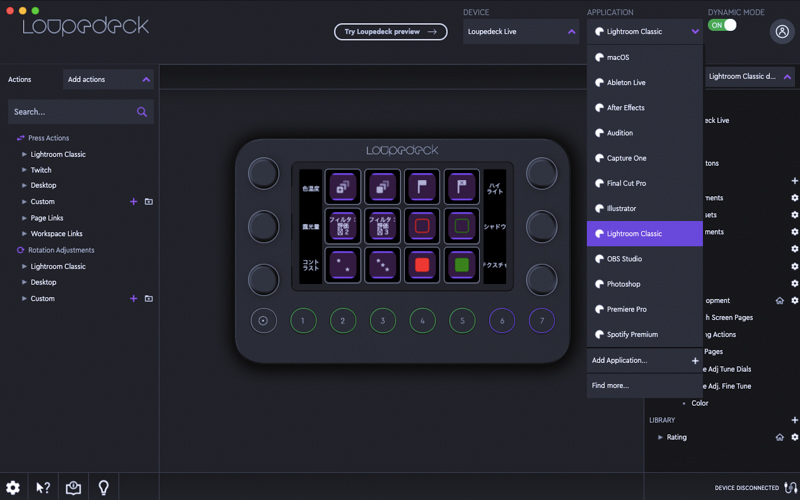Open the user account profile icon
Image resolution: width=800 pixels, height=500 pixels.
[x=782, y=32]
